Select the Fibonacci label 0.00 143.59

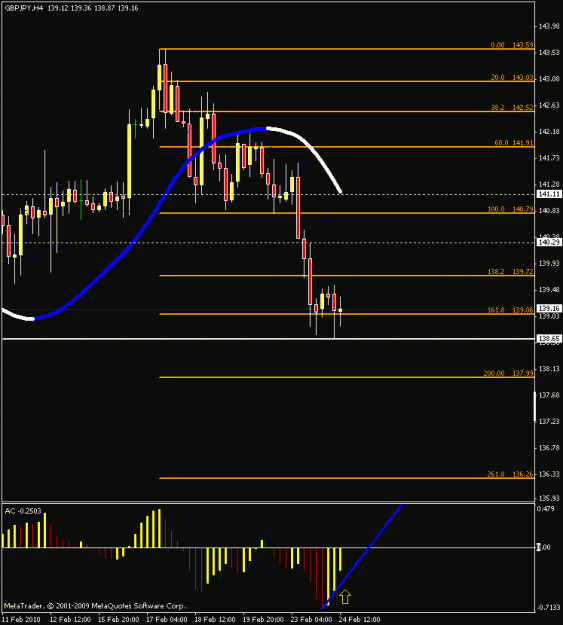pyautogui.click(x=512, y=45)
